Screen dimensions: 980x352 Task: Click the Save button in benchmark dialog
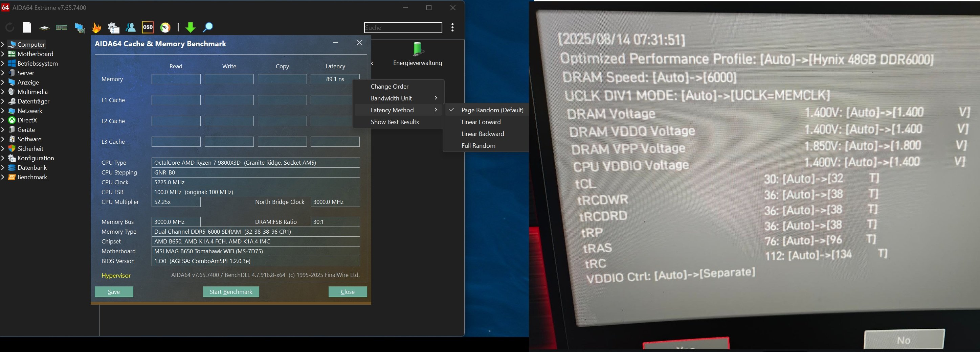click(x=114, y=291)
